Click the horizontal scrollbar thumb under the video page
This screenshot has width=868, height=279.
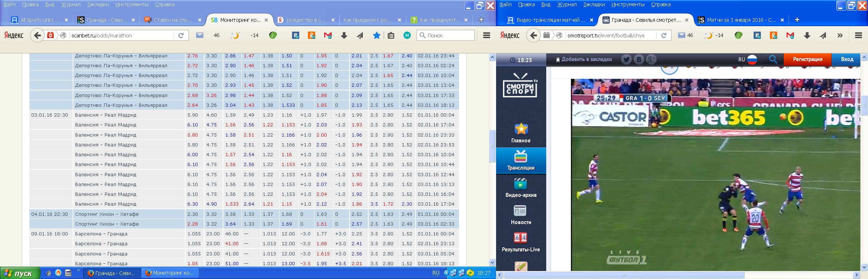(x=624, y=275)
